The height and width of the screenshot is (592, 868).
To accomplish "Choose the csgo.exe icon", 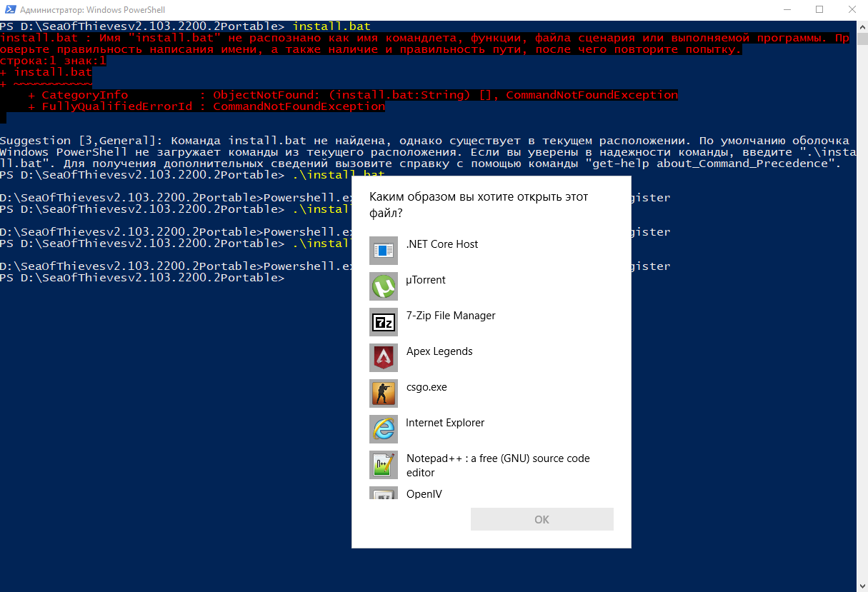I will point(384,393).
